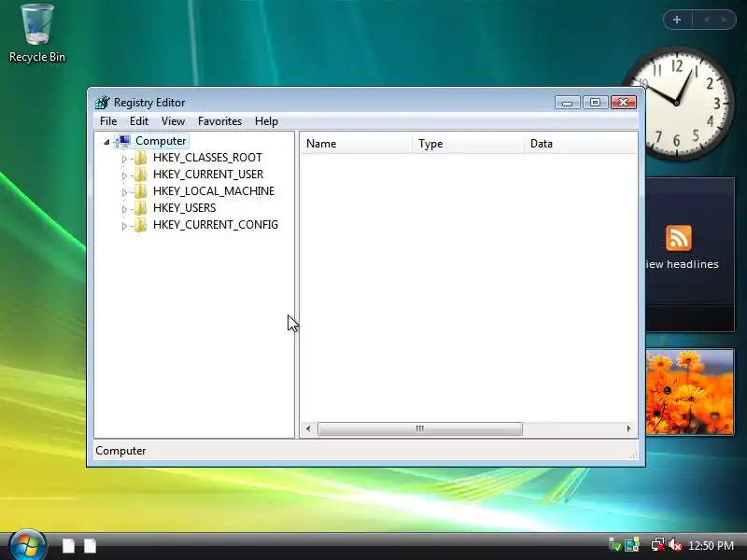The width and height of the screenshot is (747, 560).
Task: Click the sidebar plus add-gadget button
Action: pos(677,20)
